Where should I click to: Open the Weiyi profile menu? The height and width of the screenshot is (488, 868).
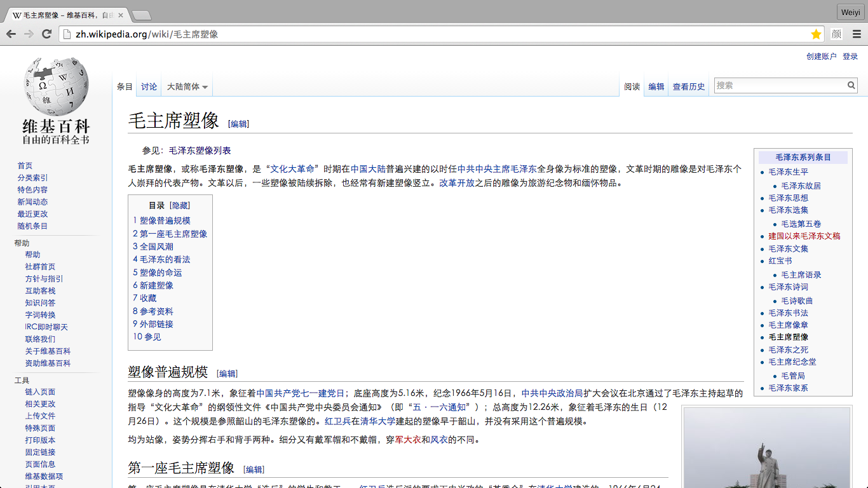(850, 13)
